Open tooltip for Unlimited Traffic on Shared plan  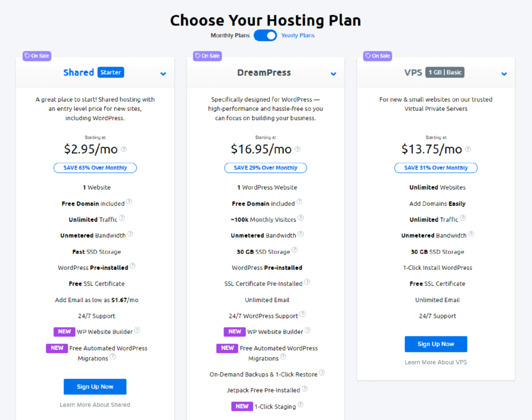pos(121,217)
